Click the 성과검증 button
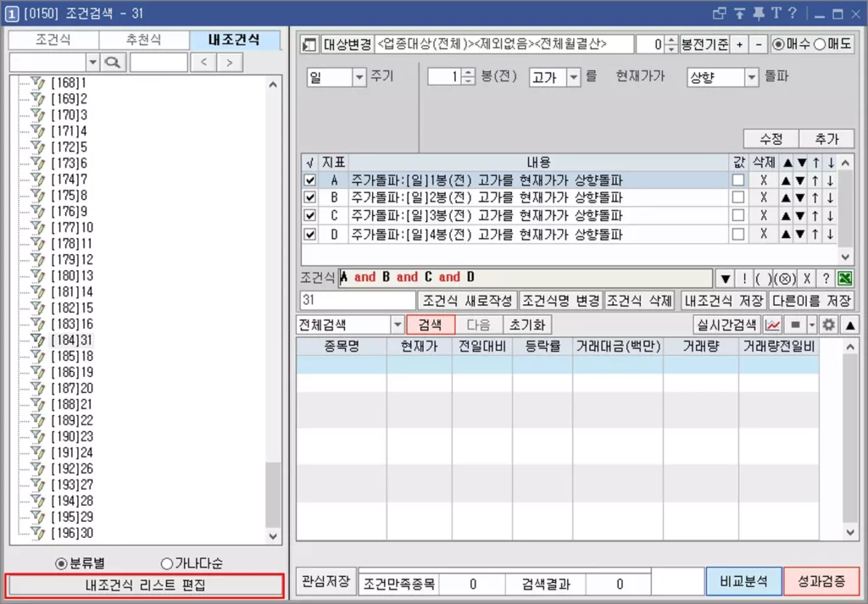 tap(821, 581)
